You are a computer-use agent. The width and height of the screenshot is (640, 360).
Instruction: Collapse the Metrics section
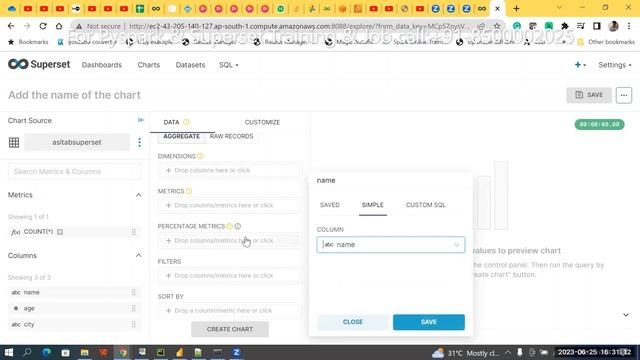click(x=138, y=195)
